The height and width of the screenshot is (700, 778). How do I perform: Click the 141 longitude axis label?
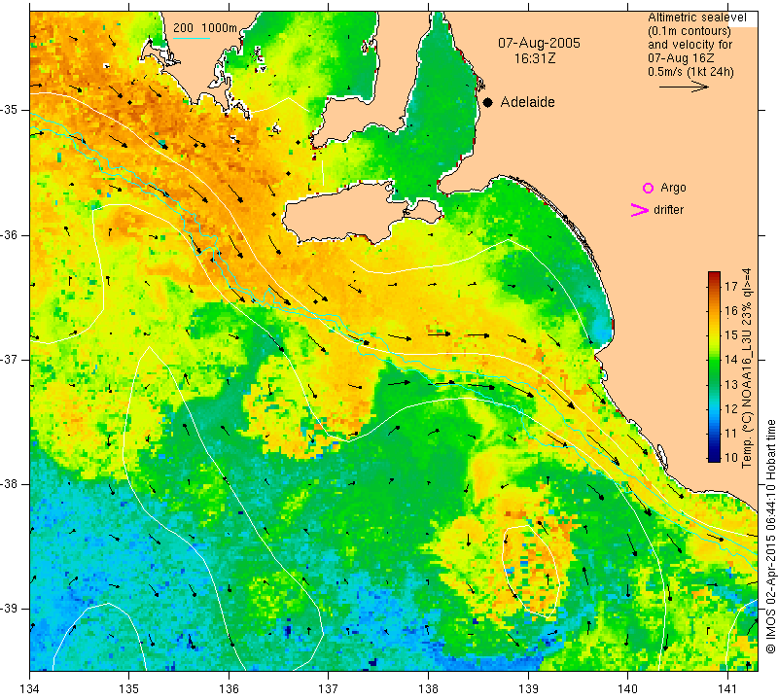pyautogui.click(x=727, y=689)
